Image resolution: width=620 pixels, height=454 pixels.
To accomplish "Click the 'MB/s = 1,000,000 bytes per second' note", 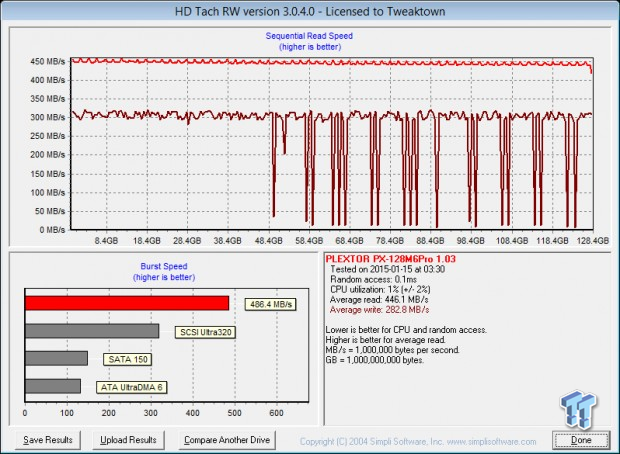I will 393,350.
